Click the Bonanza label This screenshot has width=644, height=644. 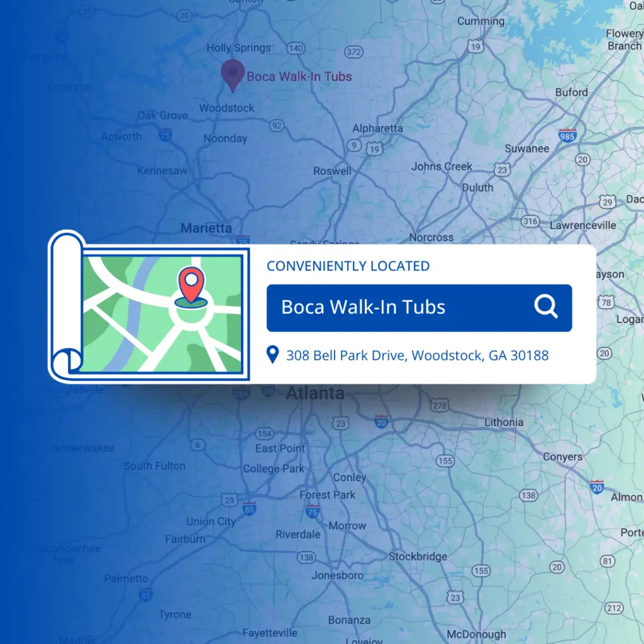pos(349,619)
